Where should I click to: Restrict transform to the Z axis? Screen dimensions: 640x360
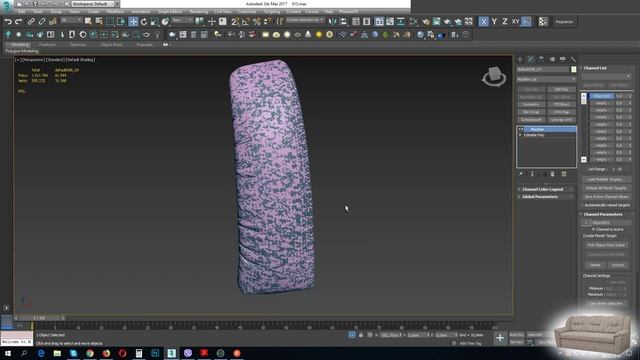pyautogui.click(x=505, y=21)
